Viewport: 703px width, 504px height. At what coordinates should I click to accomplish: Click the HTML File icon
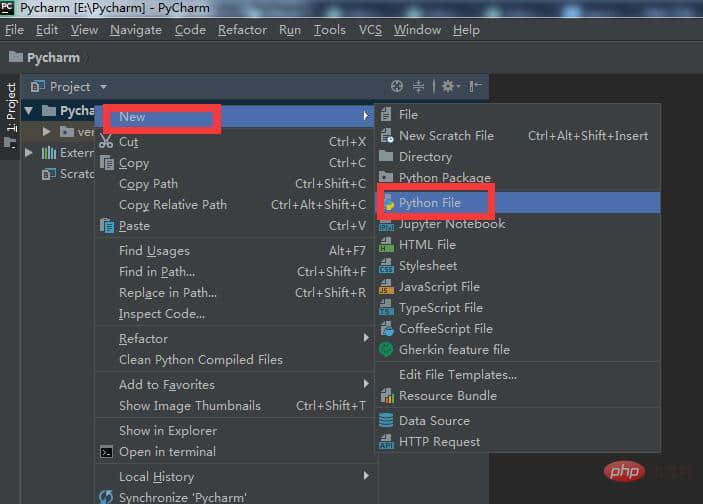[x=386, y=245]
